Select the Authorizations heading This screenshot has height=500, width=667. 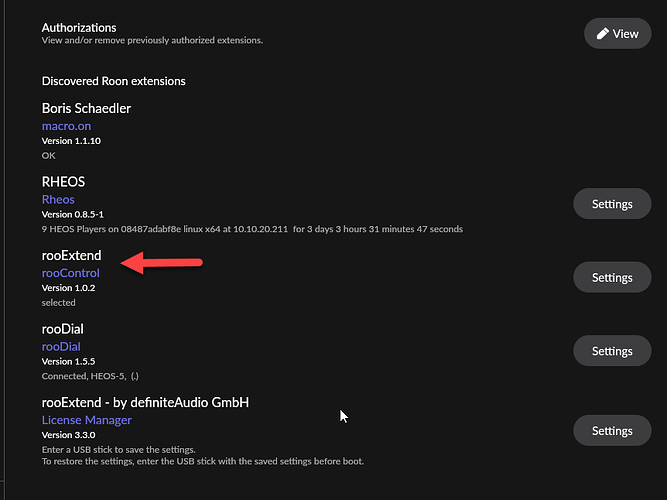pos(79,28)
